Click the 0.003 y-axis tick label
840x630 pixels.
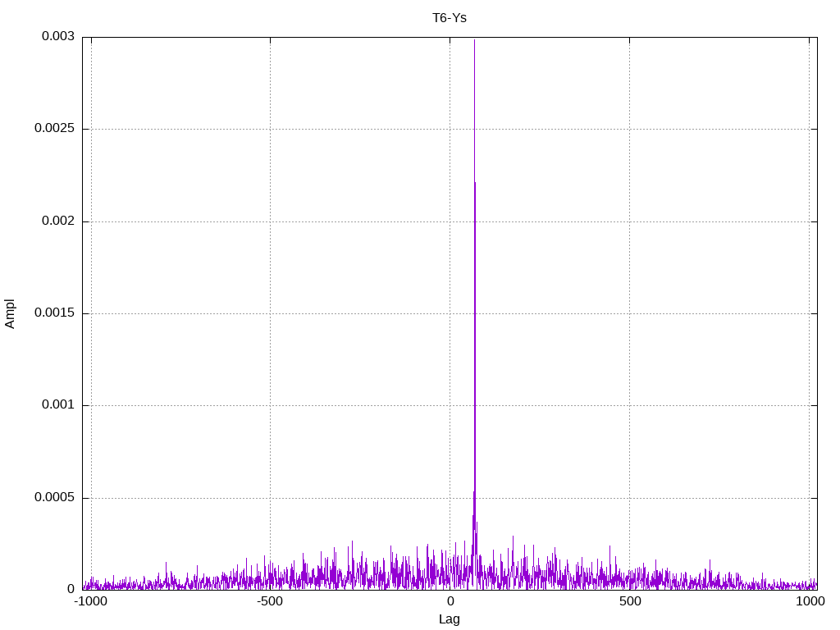pos(58,37)
